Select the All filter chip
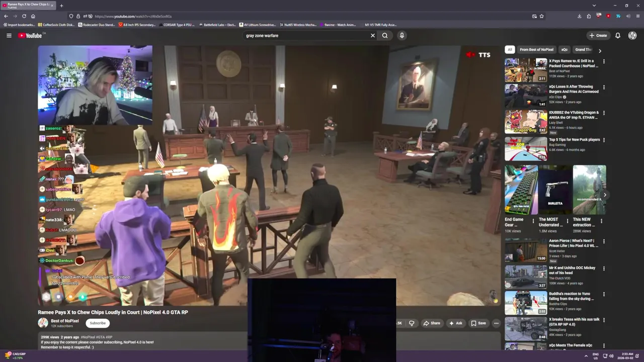The image size is (644, 362). click(x=510, y=49)
